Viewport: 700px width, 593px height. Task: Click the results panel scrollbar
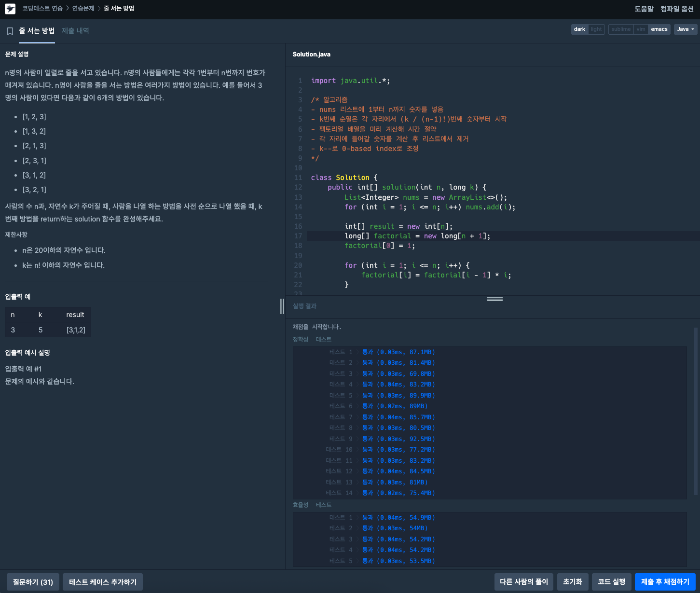coord(696,411)
